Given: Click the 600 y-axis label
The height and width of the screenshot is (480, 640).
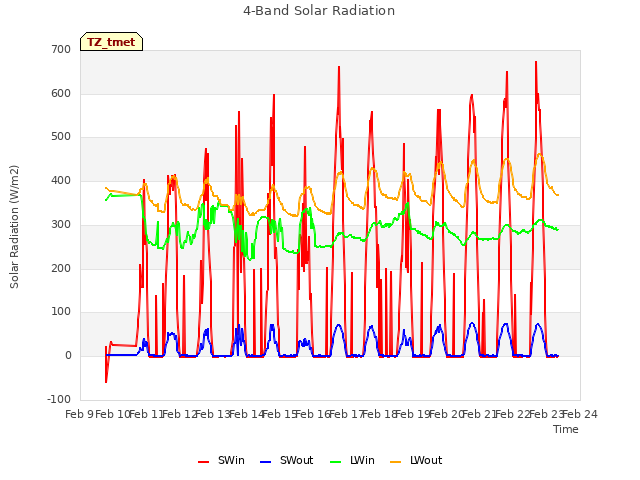Looking at the screenshot, I should point(61,93).
